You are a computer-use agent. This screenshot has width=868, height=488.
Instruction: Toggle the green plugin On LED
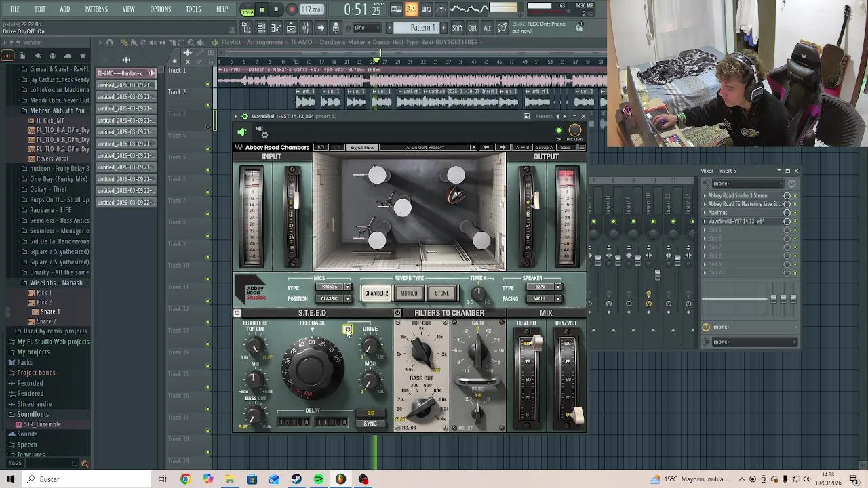click(x=559, y=131)
